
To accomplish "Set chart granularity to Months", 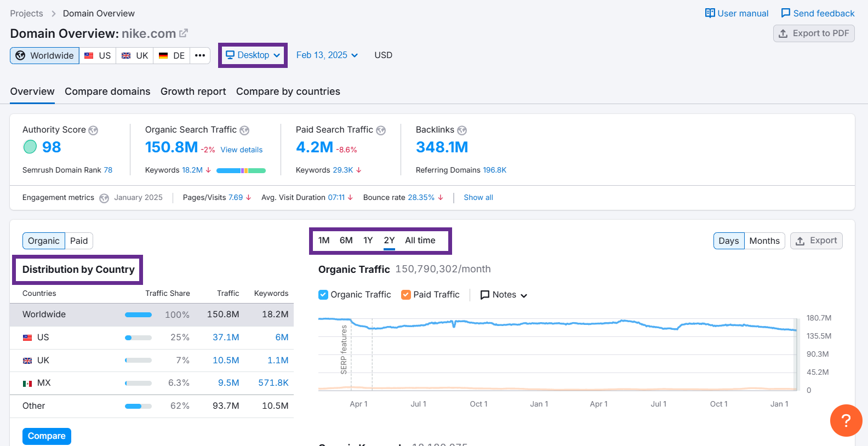I will 764,241.
